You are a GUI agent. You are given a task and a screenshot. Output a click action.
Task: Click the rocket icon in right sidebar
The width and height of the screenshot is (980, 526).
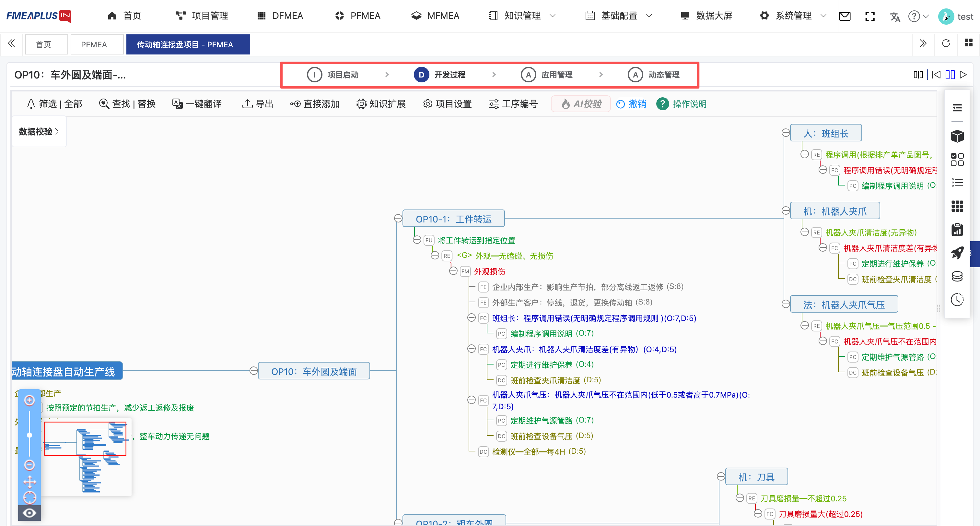point(957,252)
